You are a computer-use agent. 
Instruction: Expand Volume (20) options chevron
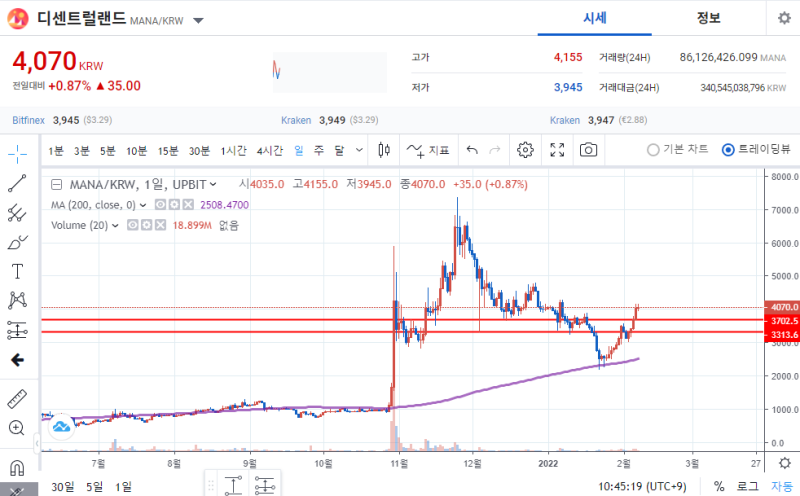115,226
